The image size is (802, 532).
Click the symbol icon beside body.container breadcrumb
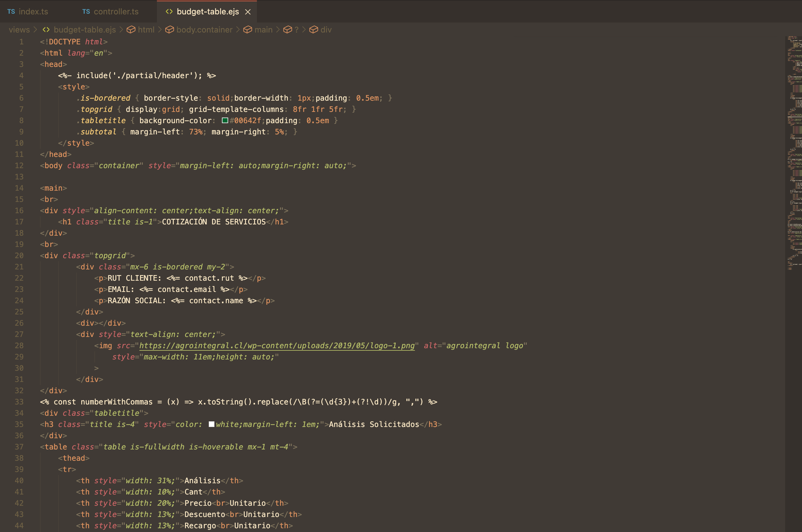pos(170,29)
